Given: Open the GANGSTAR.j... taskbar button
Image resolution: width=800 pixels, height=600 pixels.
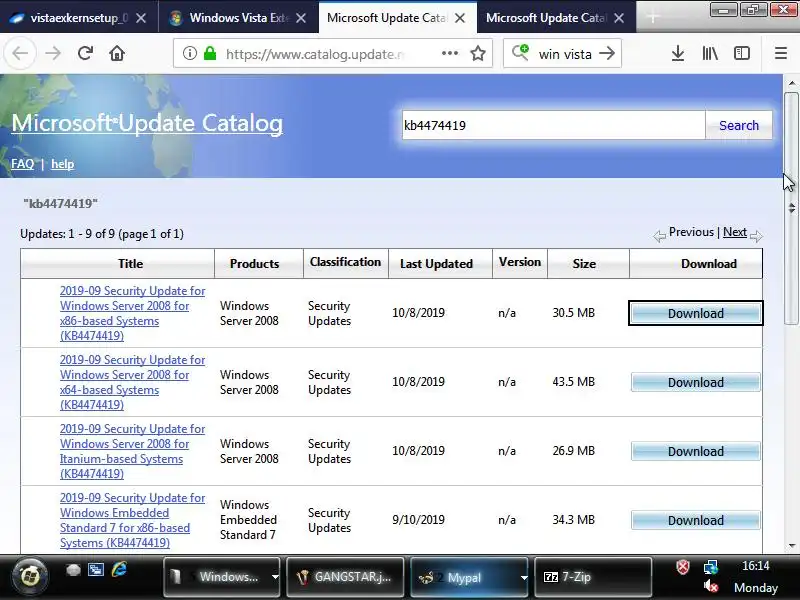Looking at the screenshot, I should click(x=345, y=577).
